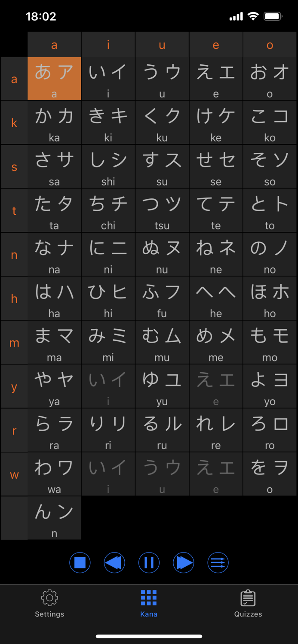Select the 'shi' kana cell
Viewport: 298px width, 644px height.
pyautogui.click(x=108, y=166)
